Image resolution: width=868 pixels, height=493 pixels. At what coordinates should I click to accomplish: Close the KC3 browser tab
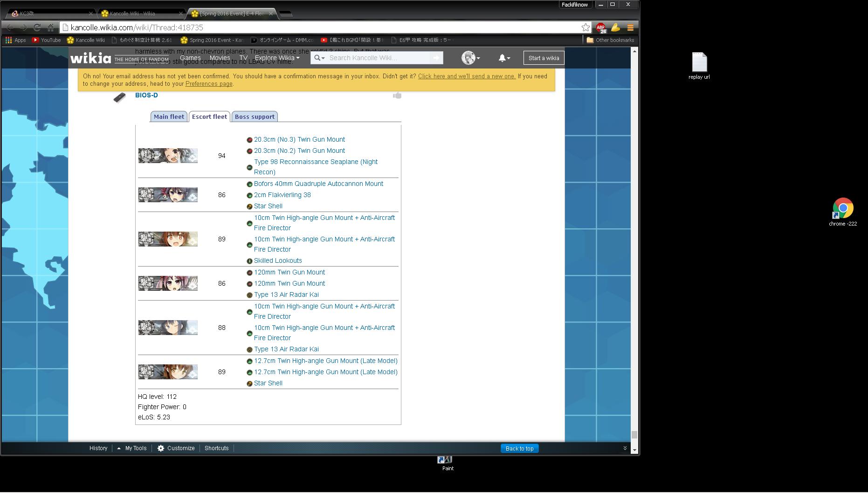90,14
